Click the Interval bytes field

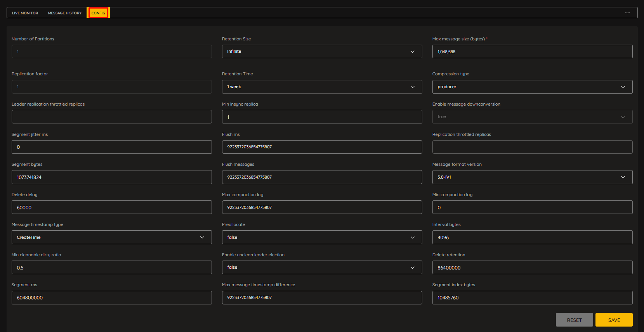click(532, 237)
